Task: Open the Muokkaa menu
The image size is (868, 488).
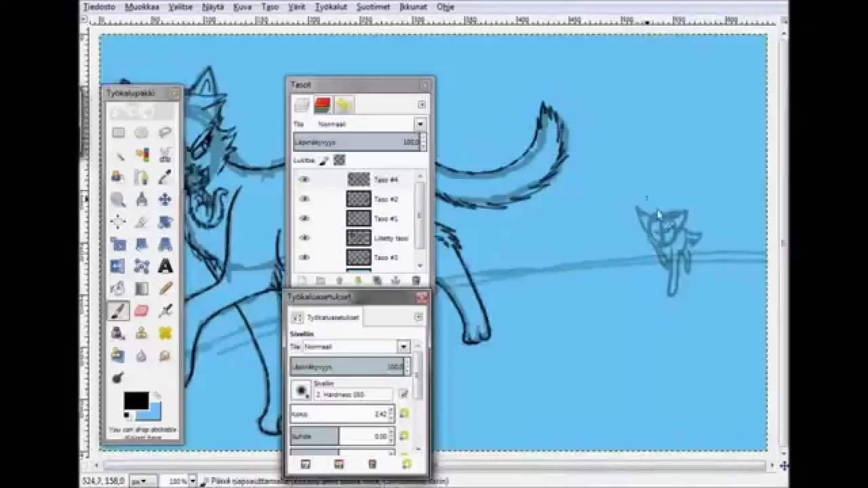Action: 142,7
